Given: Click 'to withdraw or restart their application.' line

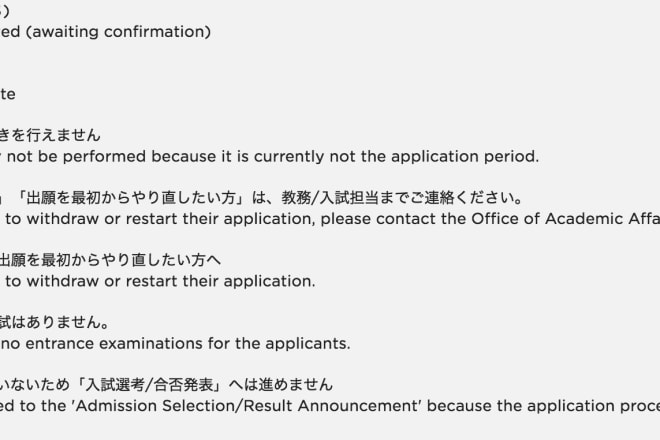Looking at the screenshot, I should pyautogui.click(x=160, y=281).
